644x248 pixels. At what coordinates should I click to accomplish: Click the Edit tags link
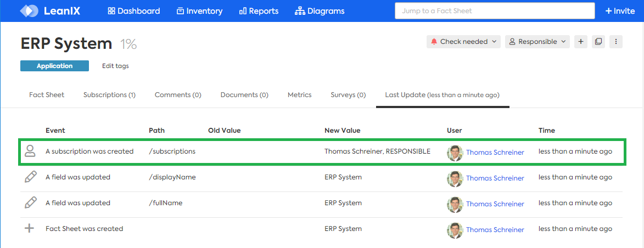tap(115, 66)
